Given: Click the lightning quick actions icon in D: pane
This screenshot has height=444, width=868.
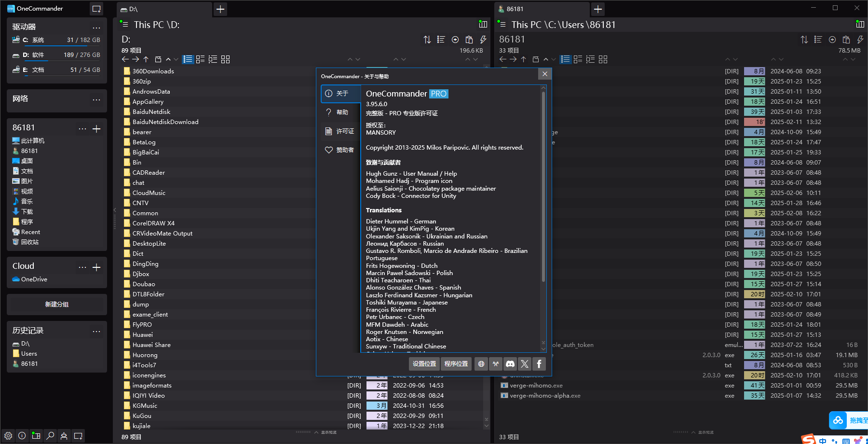Looking at the screenshot, I should tap(483, 40).
